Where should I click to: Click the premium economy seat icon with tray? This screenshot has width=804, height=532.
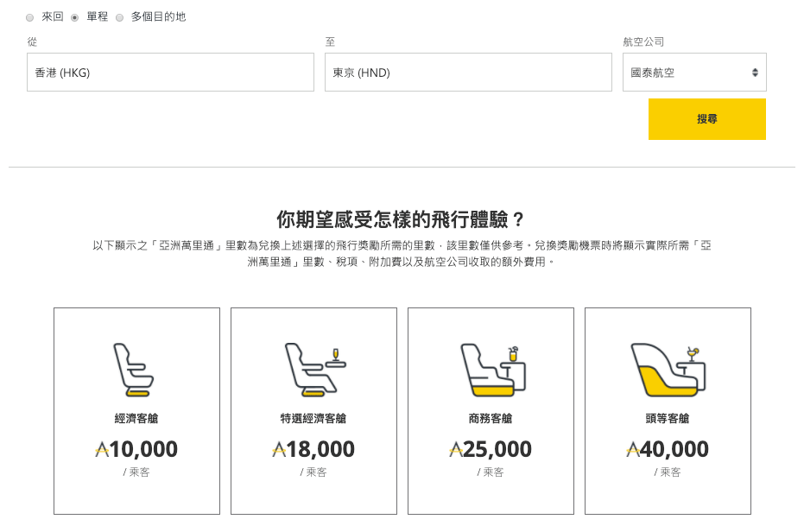[314, 370]
